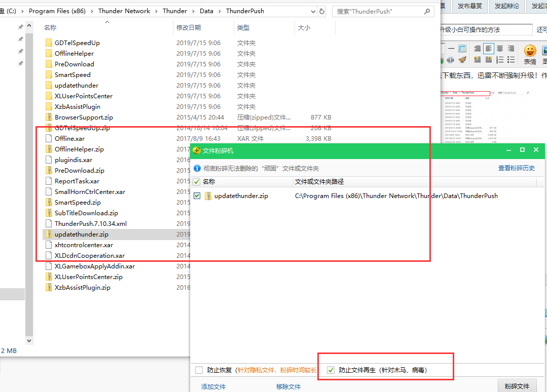547x392 pixels.
Task: Click the unlink icon in editor toolbar
Action: (x=451, y=60)
